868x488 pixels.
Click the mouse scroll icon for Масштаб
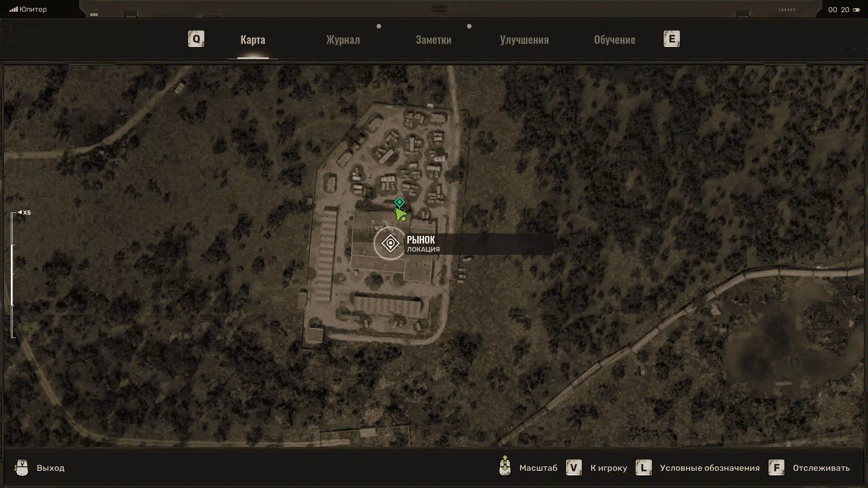pos(505,465)
